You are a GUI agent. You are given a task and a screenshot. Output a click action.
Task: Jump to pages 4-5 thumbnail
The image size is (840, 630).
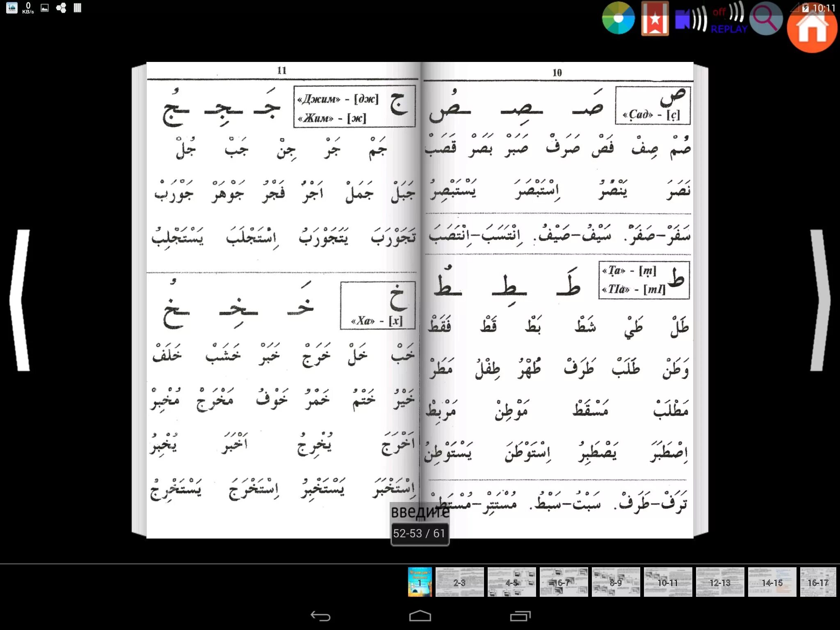coord(511,582)
